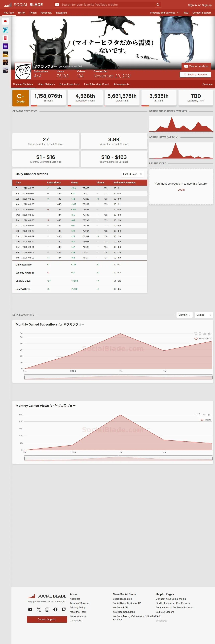Open the red T-Series avatar in sidebar
This screenshot has height=644, width=215.
5,38
